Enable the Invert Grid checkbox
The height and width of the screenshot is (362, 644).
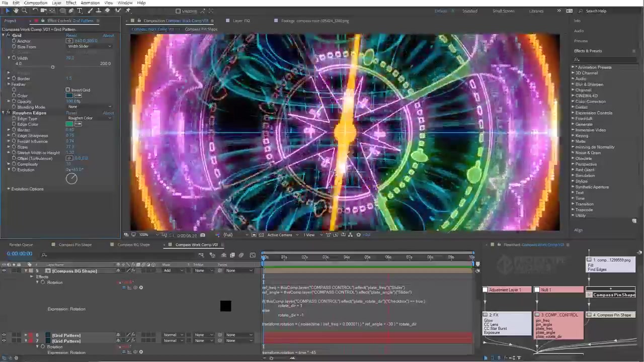tap(68, 90)
